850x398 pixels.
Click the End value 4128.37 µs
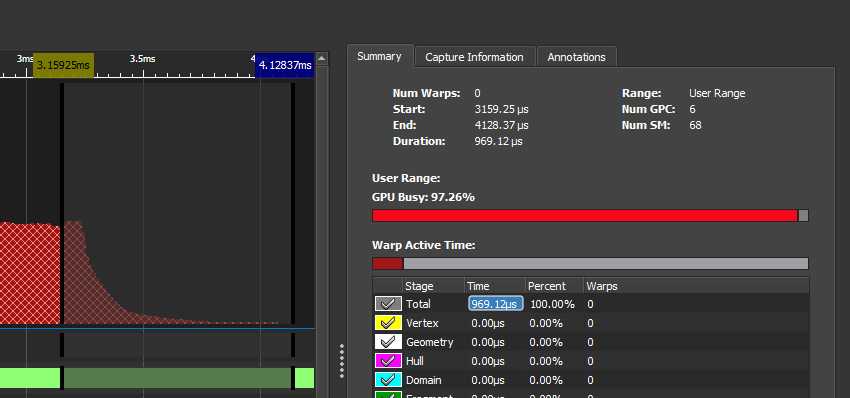(x=501, y=125)
